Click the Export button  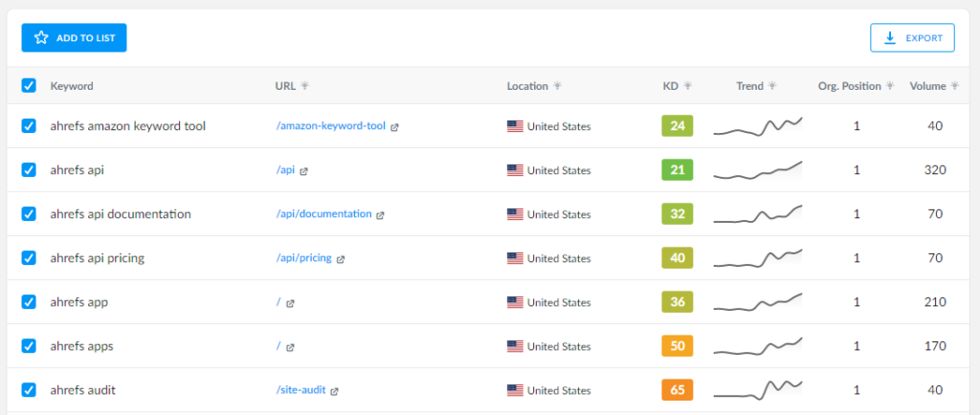[912, 38]
